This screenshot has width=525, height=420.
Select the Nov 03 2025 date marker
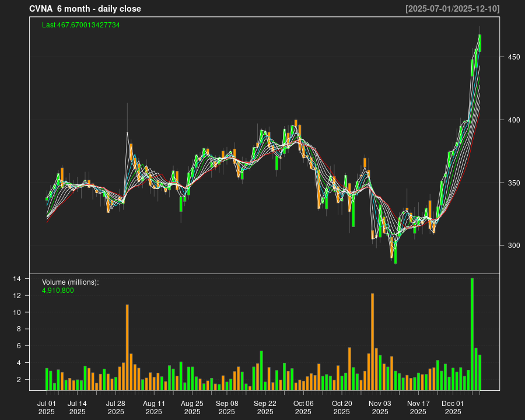pos(380,407)
